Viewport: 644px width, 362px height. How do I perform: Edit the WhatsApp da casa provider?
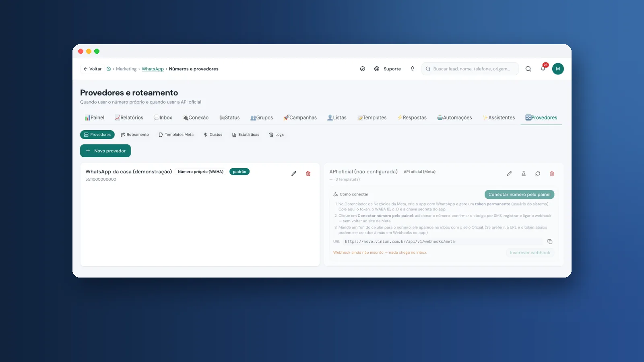[x=294, y=173]
